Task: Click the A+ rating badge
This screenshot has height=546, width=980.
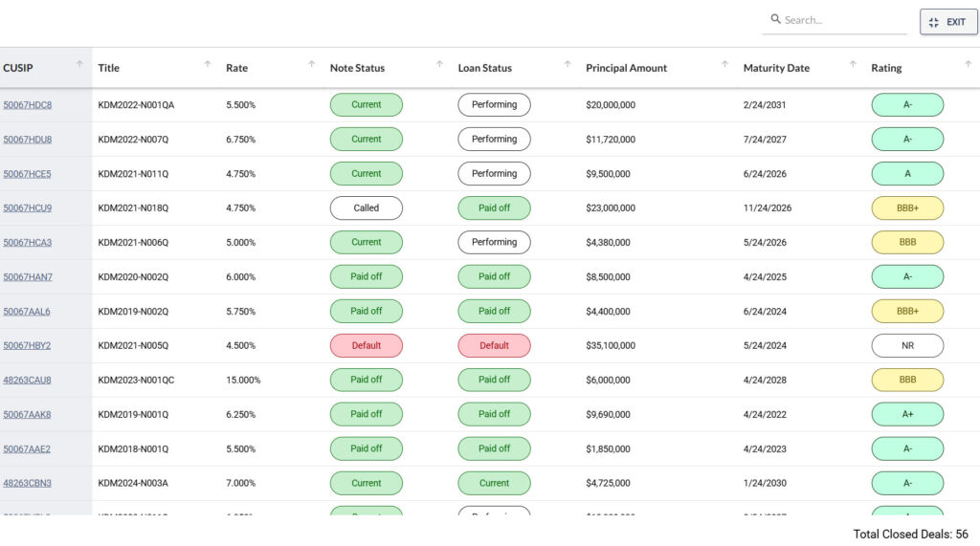Action: [907, 415]
